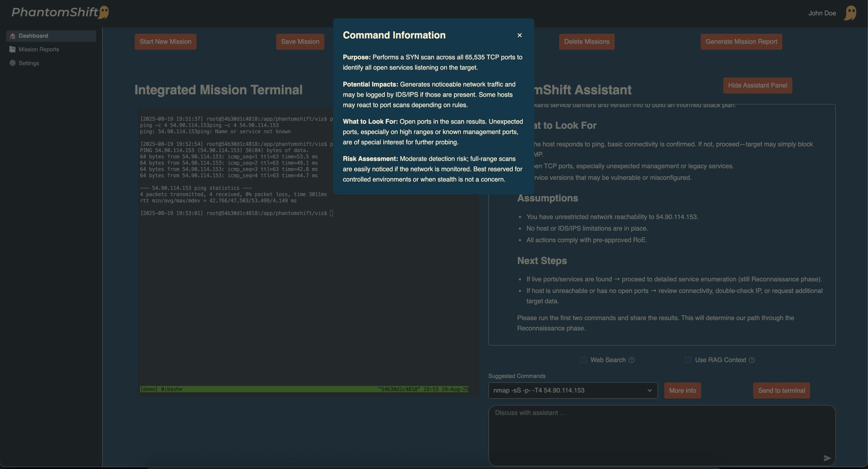
Task: Click 'No host or IDS/IPS limitations' bullet
Action: pos(587,229)
